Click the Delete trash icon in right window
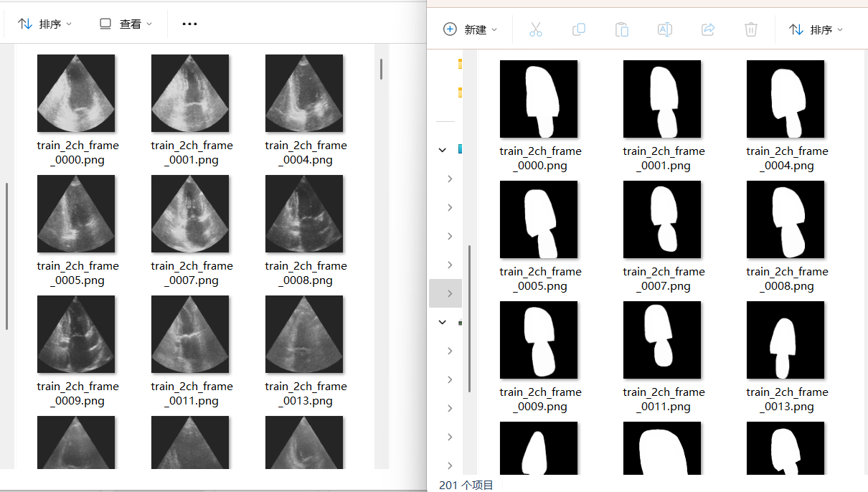 tap(751, 29)
